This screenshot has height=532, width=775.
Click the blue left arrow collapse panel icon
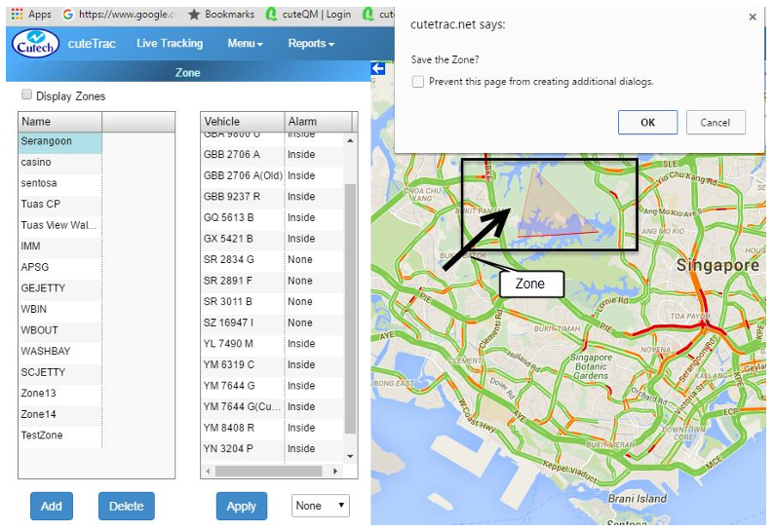378,68
